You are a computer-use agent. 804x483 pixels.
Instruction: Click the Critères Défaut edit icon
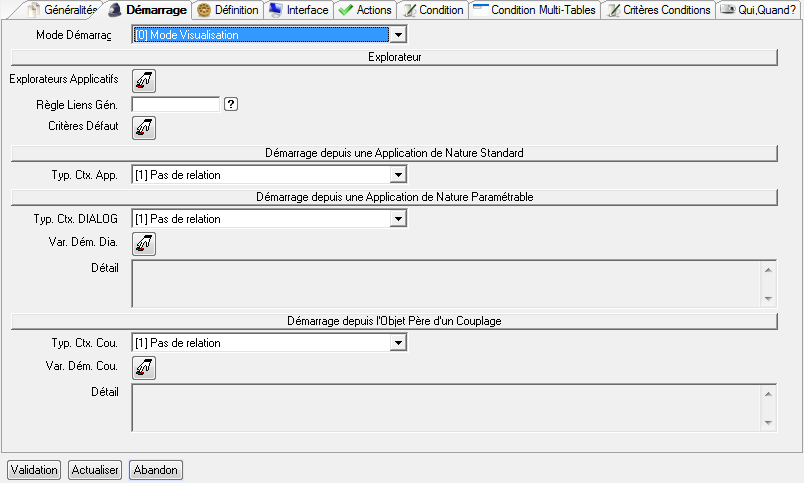144,127
